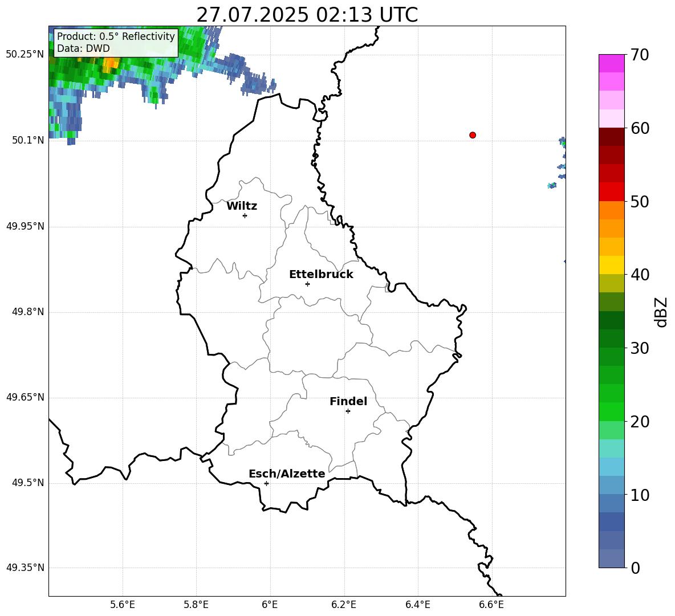Click the 60 tick on the colorbar
This screenshot has width=675, height=616.
point(640,128)
